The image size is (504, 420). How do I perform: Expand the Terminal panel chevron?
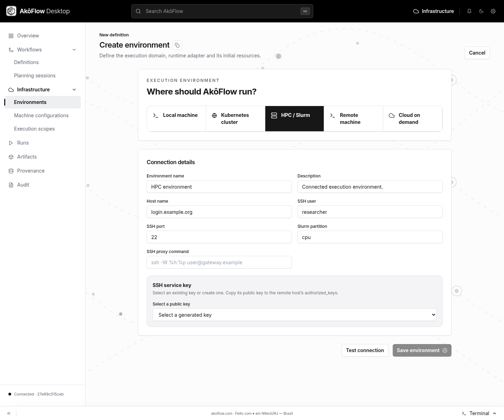click(495, 413)
